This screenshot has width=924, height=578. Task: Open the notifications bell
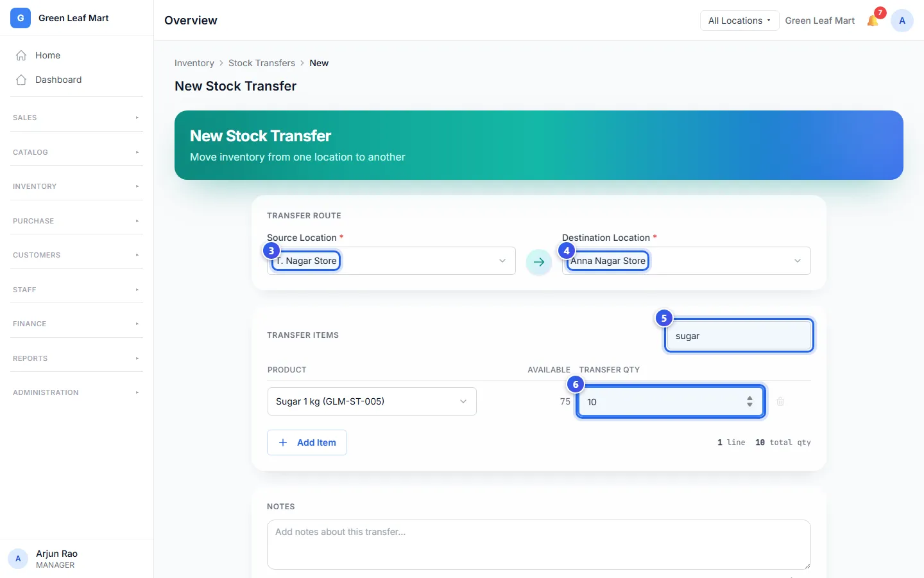coord(873,21)
